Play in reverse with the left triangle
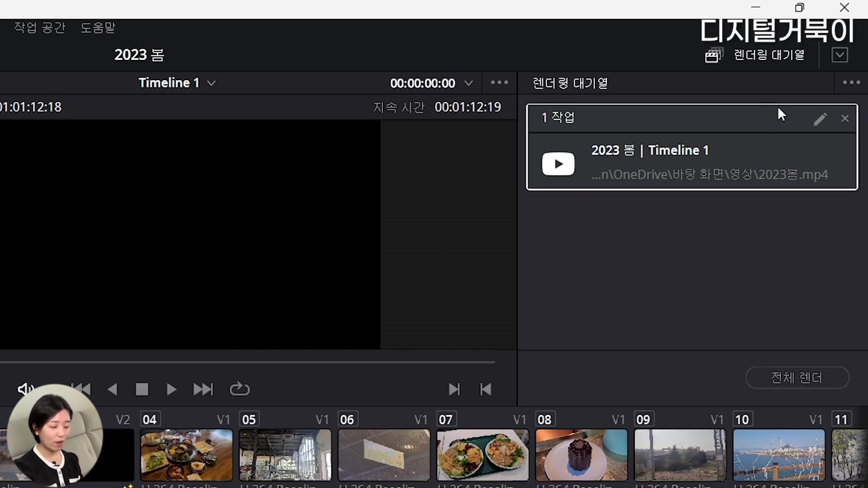 coord(112,389)
